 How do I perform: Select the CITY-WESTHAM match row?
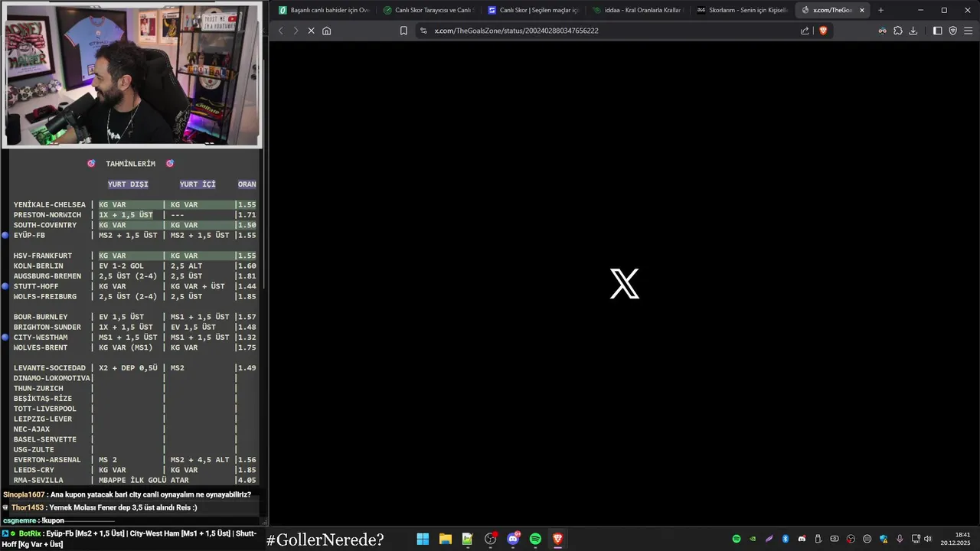[x=135, y=337]
